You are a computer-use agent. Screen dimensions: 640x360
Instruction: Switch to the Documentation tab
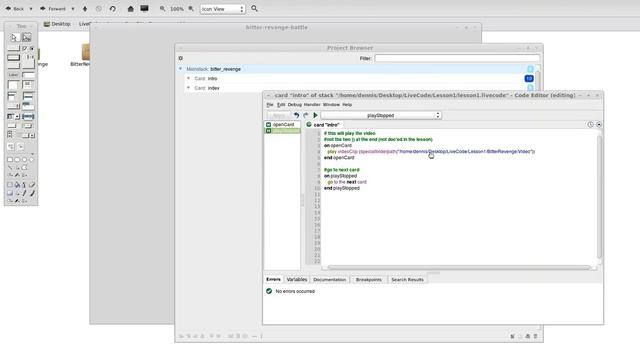(330, 280)
